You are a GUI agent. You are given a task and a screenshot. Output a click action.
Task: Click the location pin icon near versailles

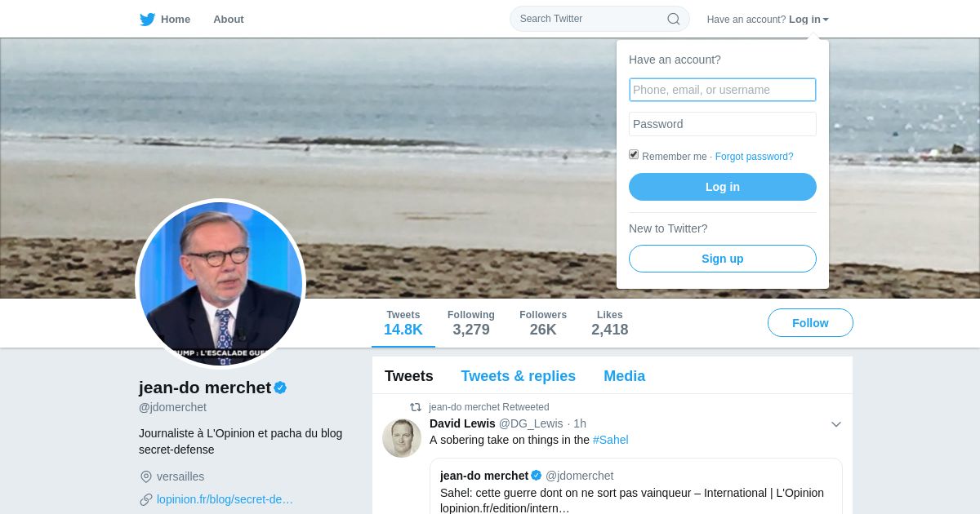point(146,476)
